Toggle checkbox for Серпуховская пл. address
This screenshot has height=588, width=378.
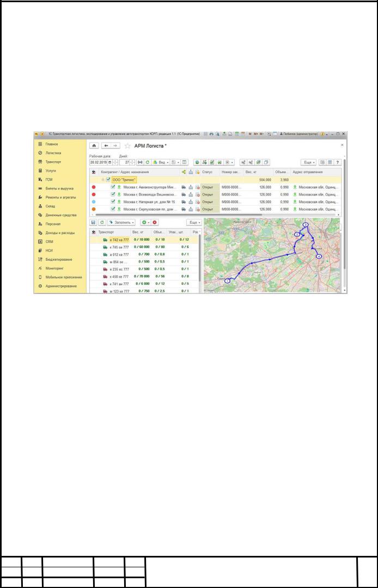[113, 209]
